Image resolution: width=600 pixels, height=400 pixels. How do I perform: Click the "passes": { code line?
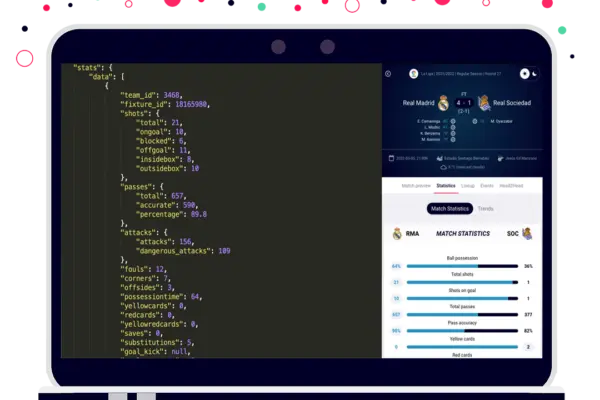click(142, 187)
